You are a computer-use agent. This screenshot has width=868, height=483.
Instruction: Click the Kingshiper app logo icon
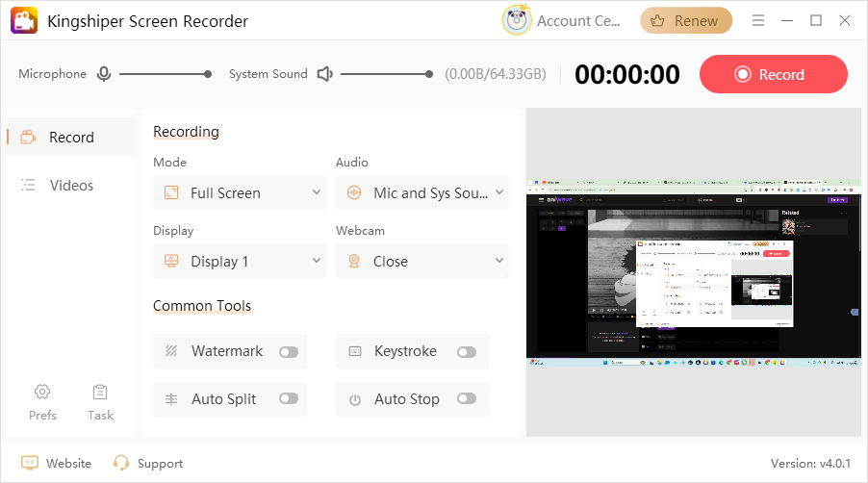24,20
